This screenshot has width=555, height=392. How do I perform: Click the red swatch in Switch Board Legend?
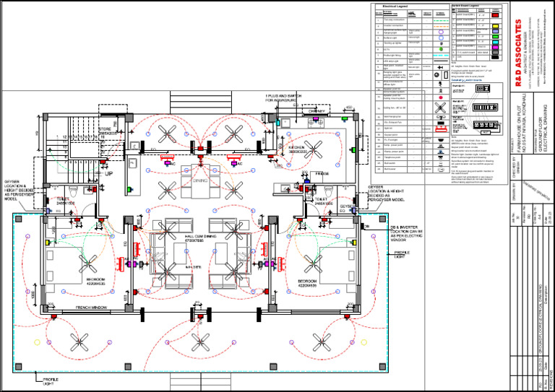coord(495,15)
